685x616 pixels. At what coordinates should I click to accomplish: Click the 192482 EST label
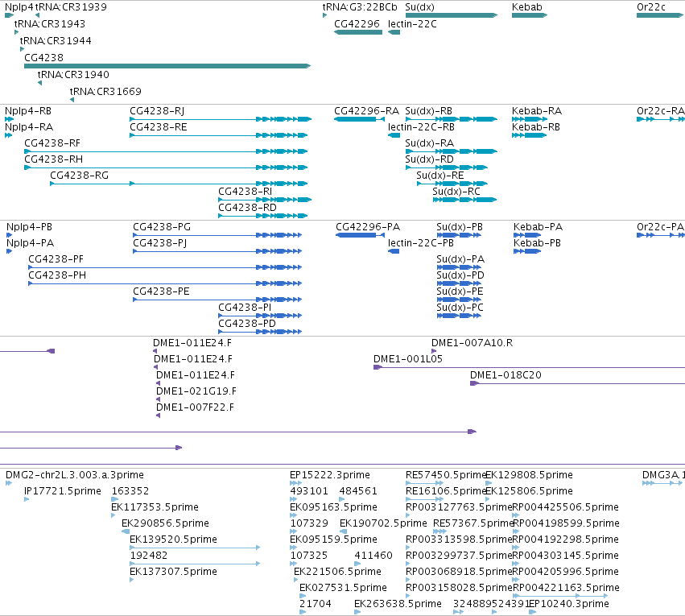(149, 556)
